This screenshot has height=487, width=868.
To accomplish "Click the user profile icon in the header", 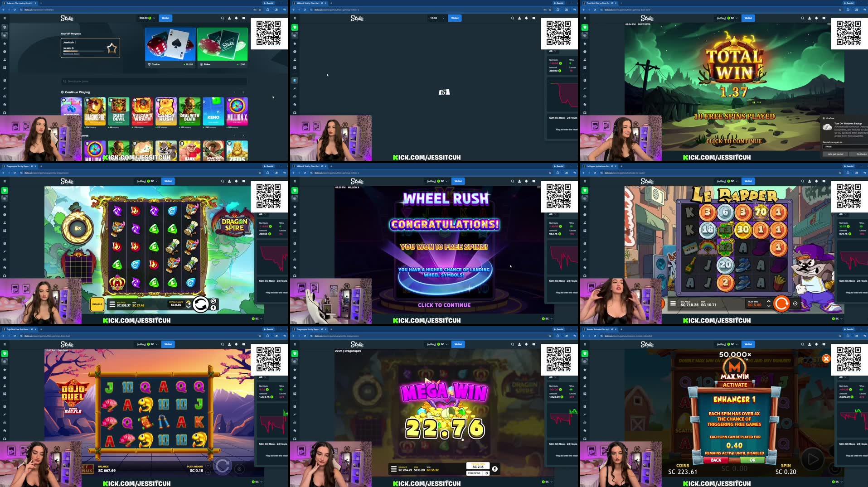I will (x=229, y=18).
